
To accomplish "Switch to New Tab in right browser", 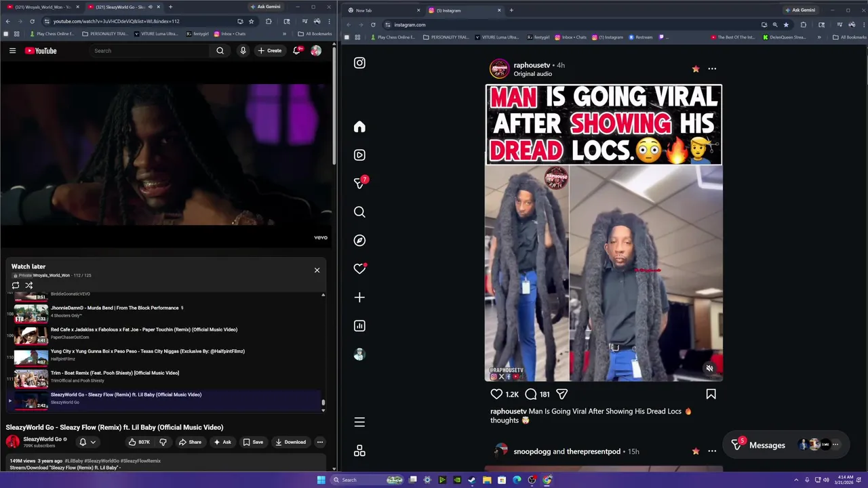I will (x=383, y=10).
